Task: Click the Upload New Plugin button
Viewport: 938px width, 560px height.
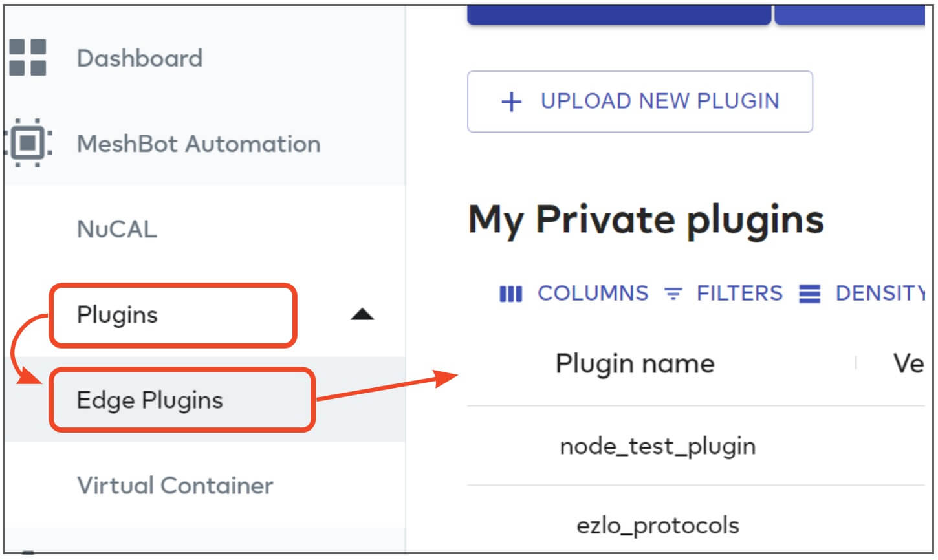Action: tap(640, 102)
